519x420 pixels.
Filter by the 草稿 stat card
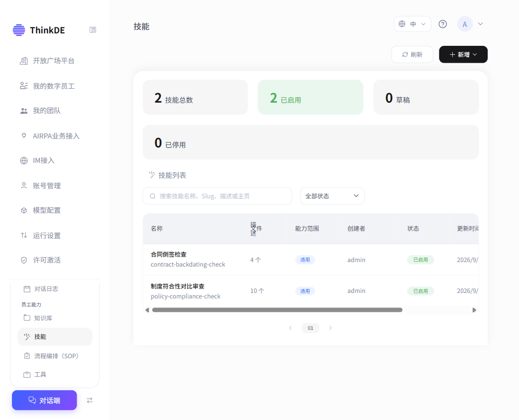coord(426,97)
